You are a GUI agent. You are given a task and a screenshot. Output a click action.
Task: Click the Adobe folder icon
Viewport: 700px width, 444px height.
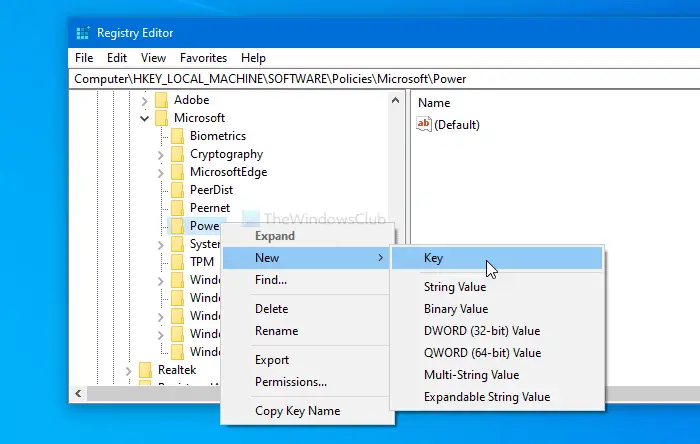pos(161,100)
